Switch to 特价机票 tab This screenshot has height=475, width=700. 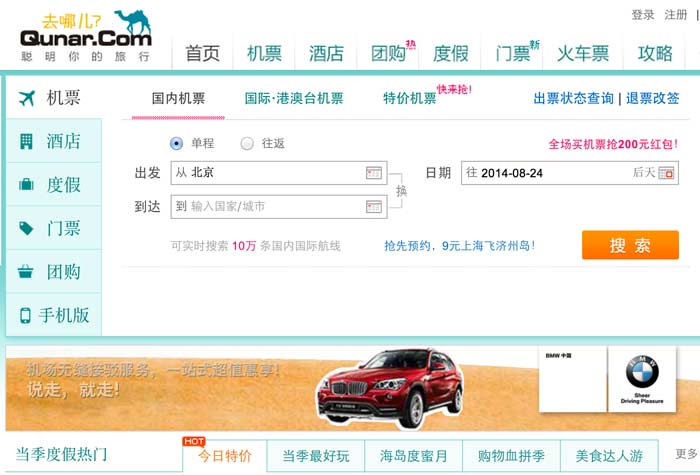pos(410,98)
